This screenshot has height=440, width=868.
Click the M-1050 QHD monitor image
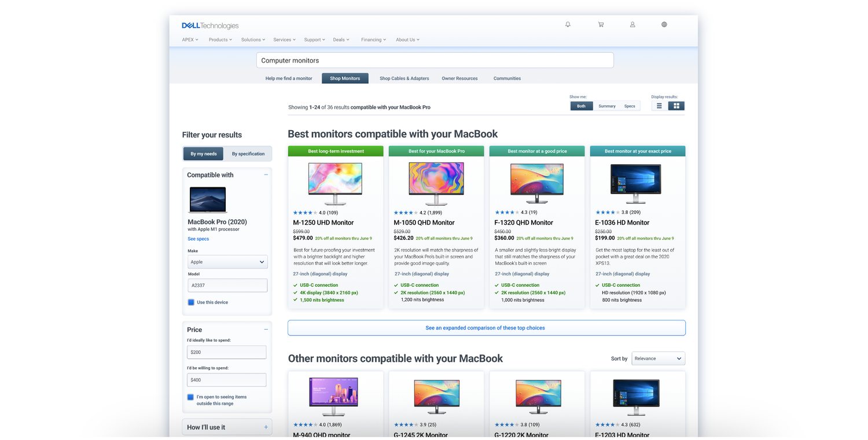tap(436, 183)
